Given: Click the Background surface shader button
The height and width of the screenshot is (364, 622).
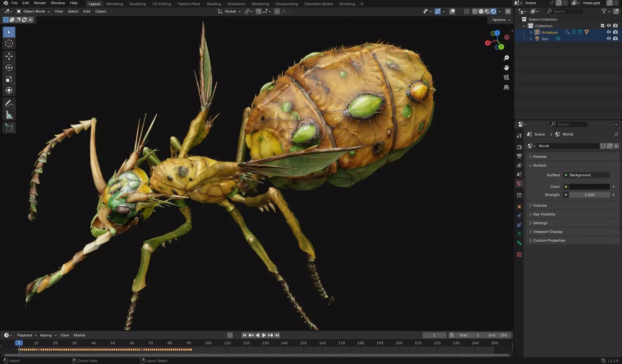Looking at the screenshot, I should click(x=586, y=175).
